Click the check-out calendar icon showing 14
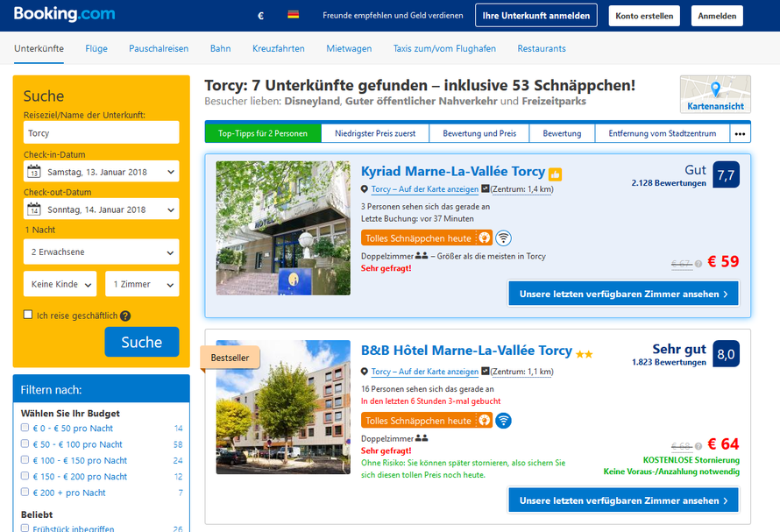The image size is (780, 532). pos(34,209)
